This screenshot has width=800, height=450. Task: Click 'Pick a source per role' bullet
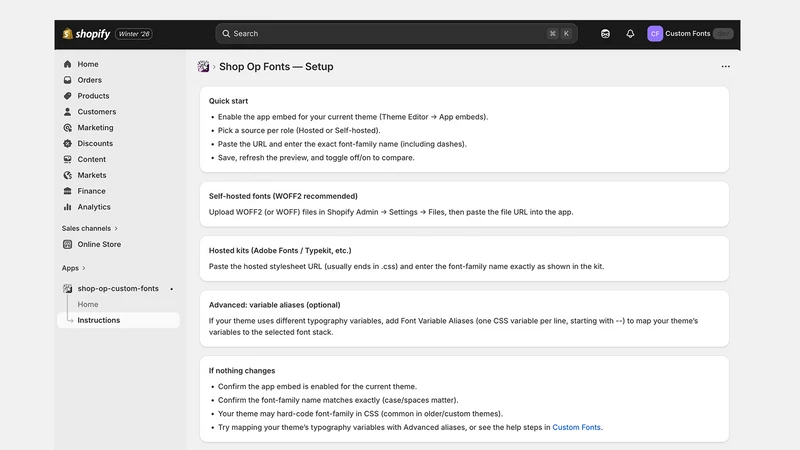(299, 131)
